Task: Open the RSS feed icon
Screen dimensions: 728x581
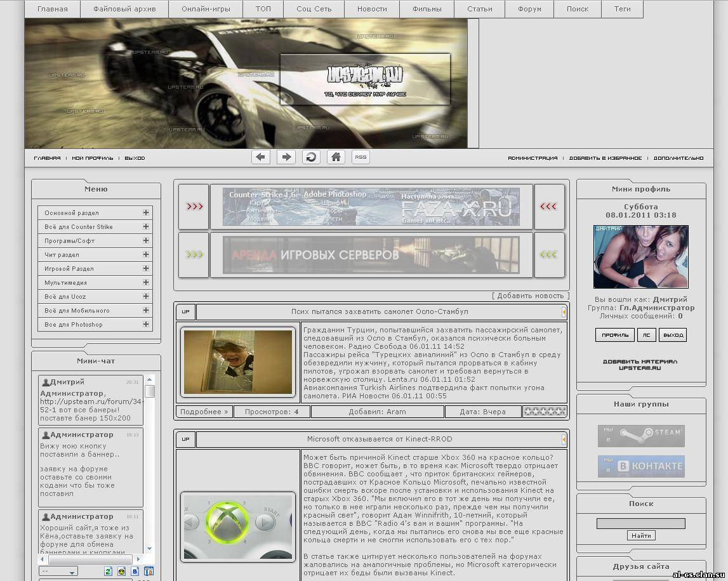Action: [361, 157]
